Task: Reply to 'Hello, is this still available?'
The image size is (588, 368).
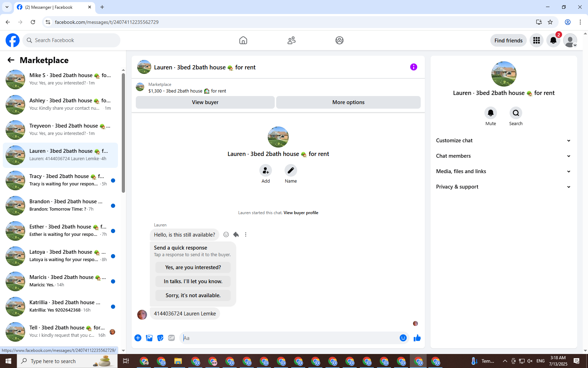Action: (236, 234)
